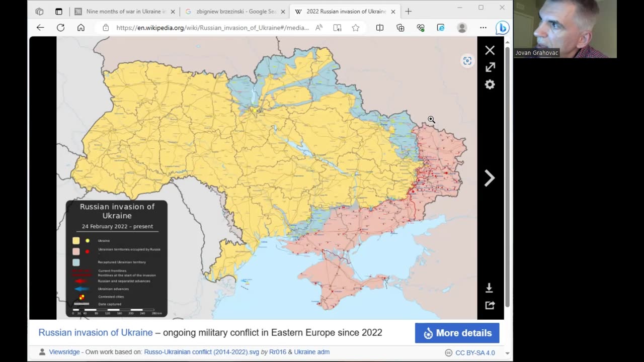This screenshot has width=644, height=362.
Task: Open the tab actions menu icon
Action: [59, 11]
